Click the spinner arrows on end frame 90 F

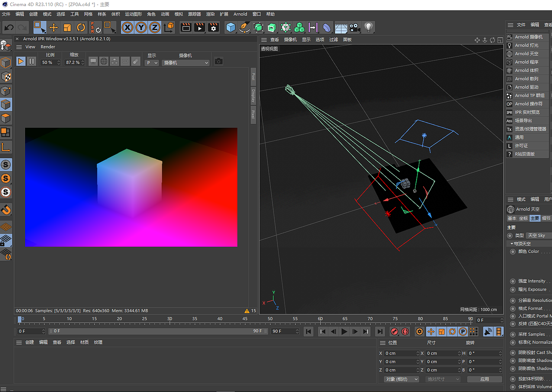(x=297, y=331)
